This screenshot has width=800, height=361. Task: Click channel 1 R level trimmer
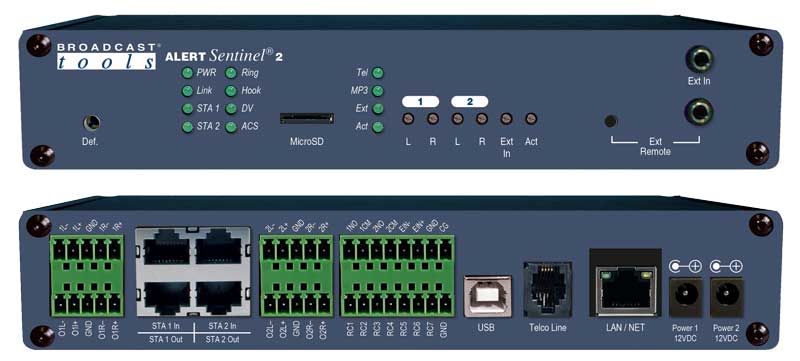[x=433, y=119]
